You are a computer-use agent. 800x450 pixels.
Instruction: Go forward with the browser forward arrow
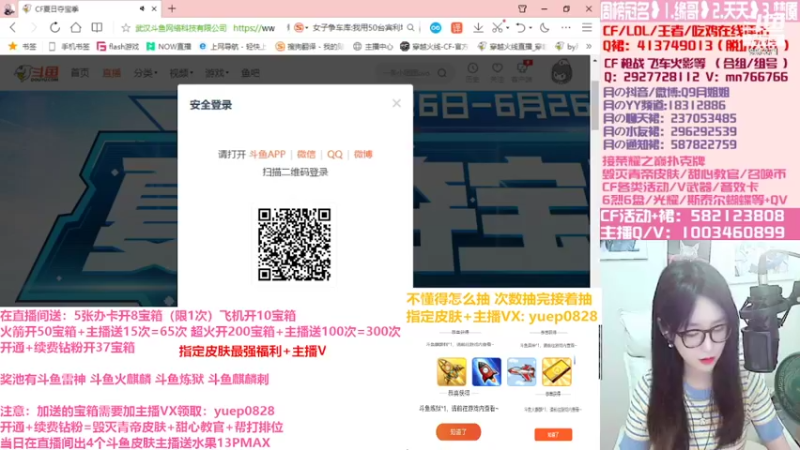point(34,28)
